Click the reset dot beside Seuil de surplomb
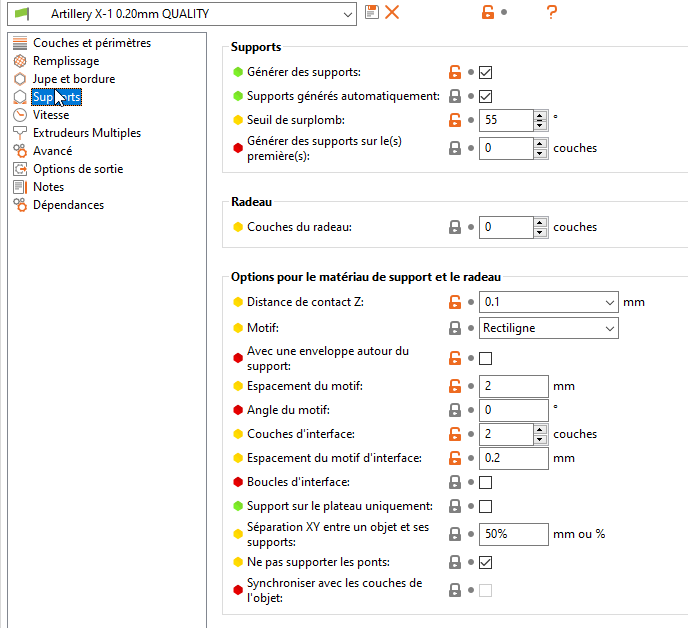The height and width of the screenshot is (628, 688). [471, 120]
